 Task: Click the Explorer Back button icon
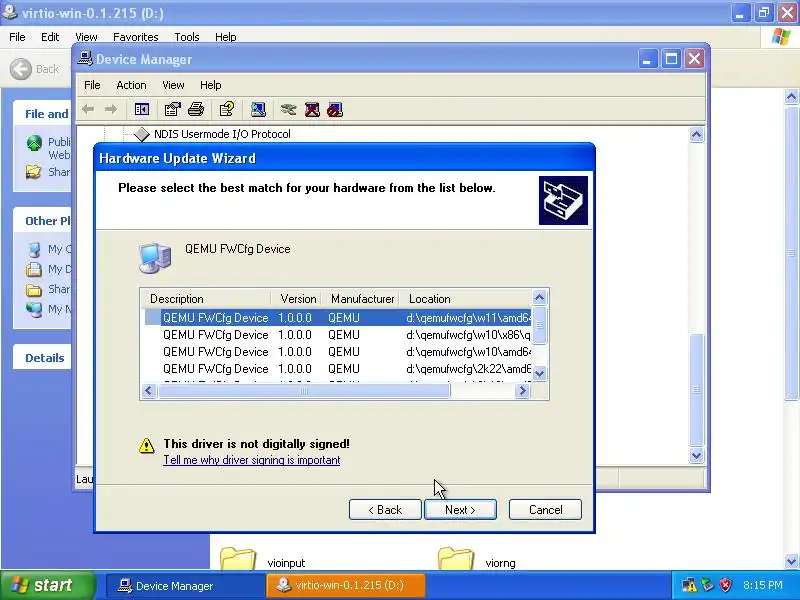(x=21, y=69)
